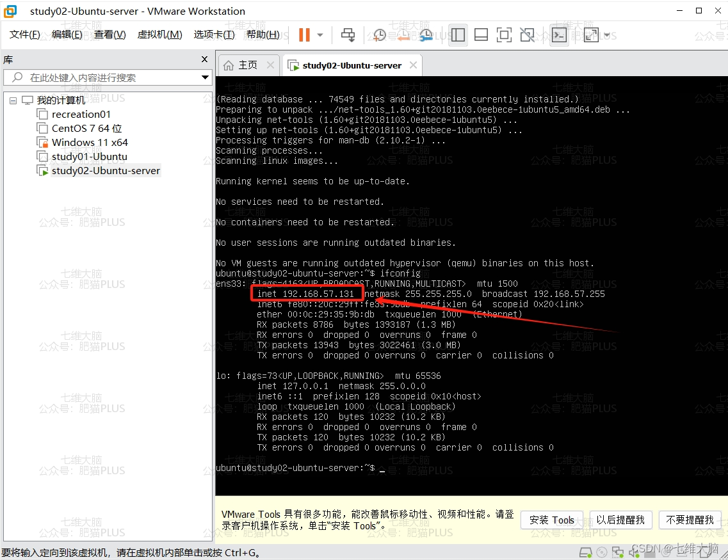Open the stretch mode dropdown arrow

coord(607,35)
